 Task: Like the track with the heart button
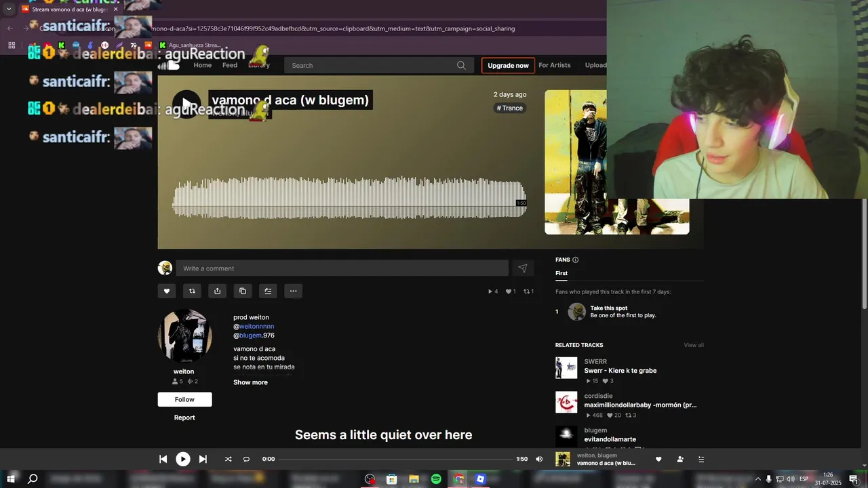167,291
